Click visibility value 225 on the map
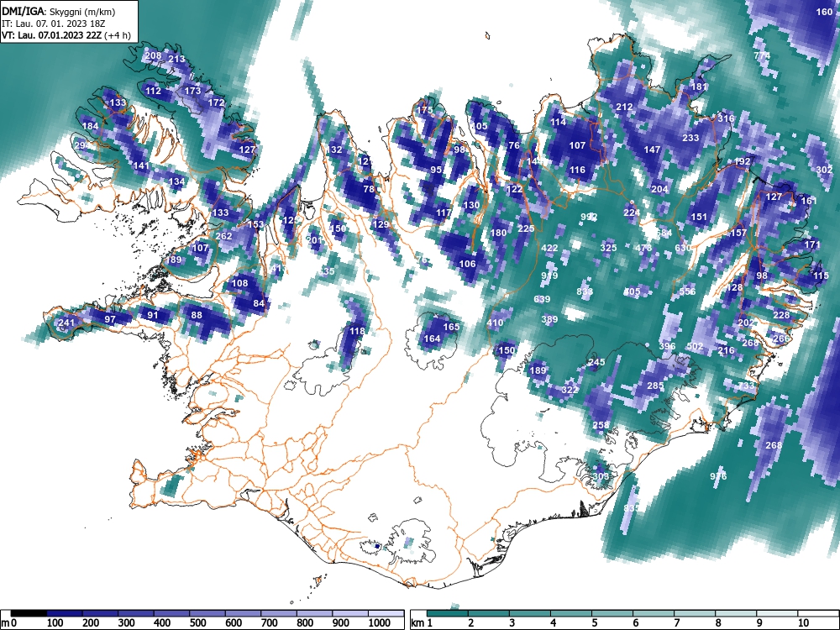The height and width of the screenshot is (630, 840). pyautogui.click(x=527, y=228)
